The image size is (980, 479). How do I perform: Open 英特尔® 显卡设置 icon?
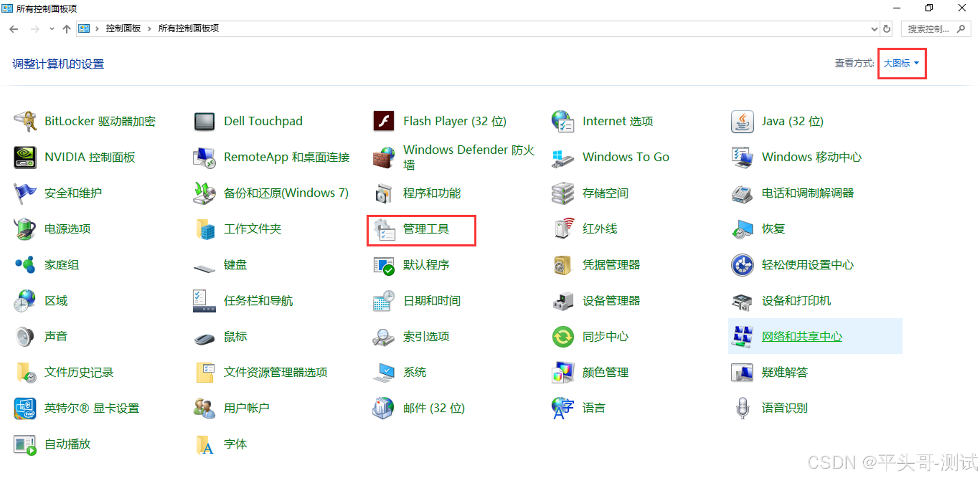point(25,408)
